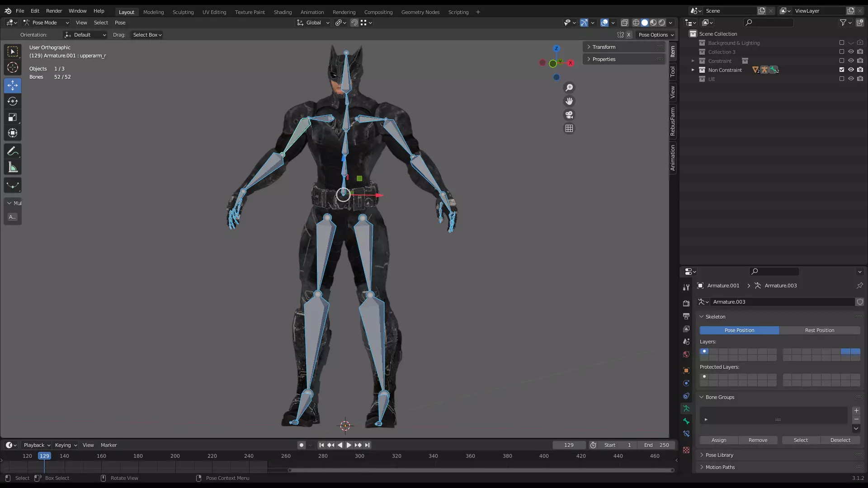Add a new bone group with plus
868x488 pixels.
tap(856, 411)
